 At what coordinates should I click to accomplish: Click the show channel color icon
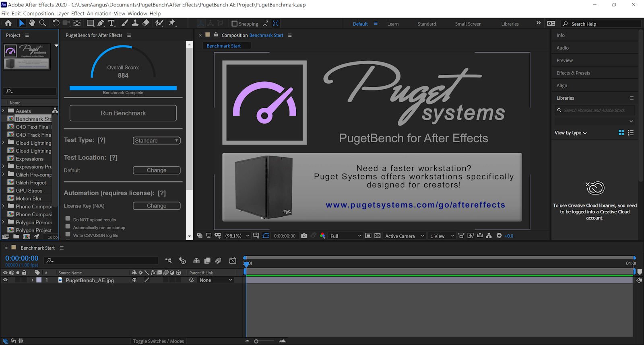pyautogui.click(x=322, y=236)
